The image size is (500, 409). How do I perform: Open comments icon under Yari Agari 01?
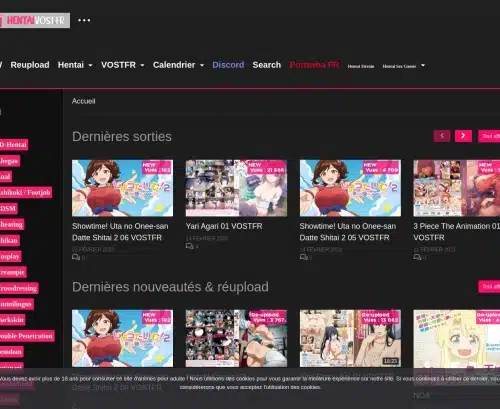189,246
